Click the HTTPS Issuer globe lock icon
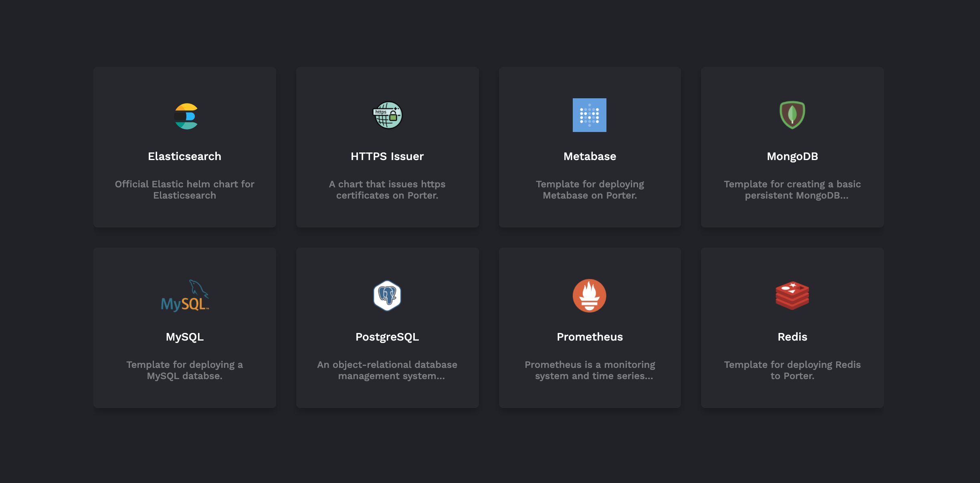This screenshot has height=483, width=980. 388,115
